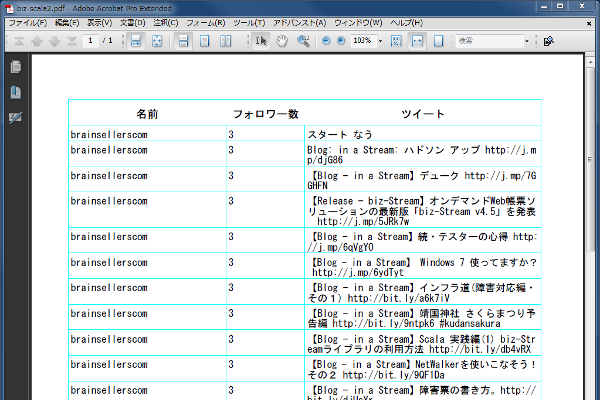Minimize the Acrobat window
Image resolution: width=600 pixels, height=400 pixels.
click(544, 6)
